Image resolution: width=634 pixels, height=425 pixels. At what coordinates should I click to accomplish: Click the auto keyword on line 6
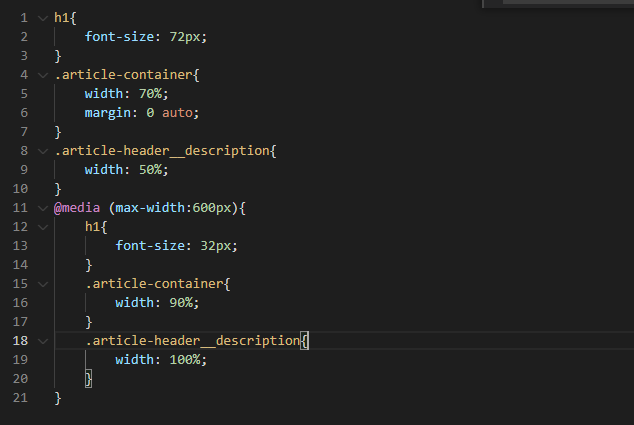177,113
